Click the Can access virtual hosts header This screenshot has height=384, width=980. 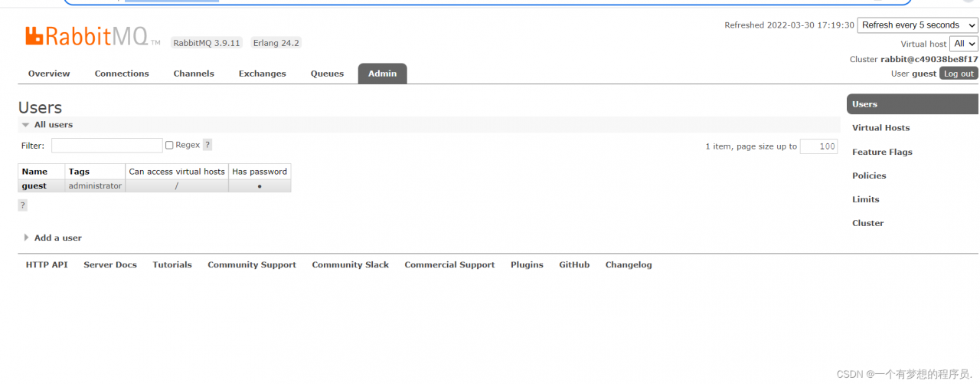(x=177, y=172)
